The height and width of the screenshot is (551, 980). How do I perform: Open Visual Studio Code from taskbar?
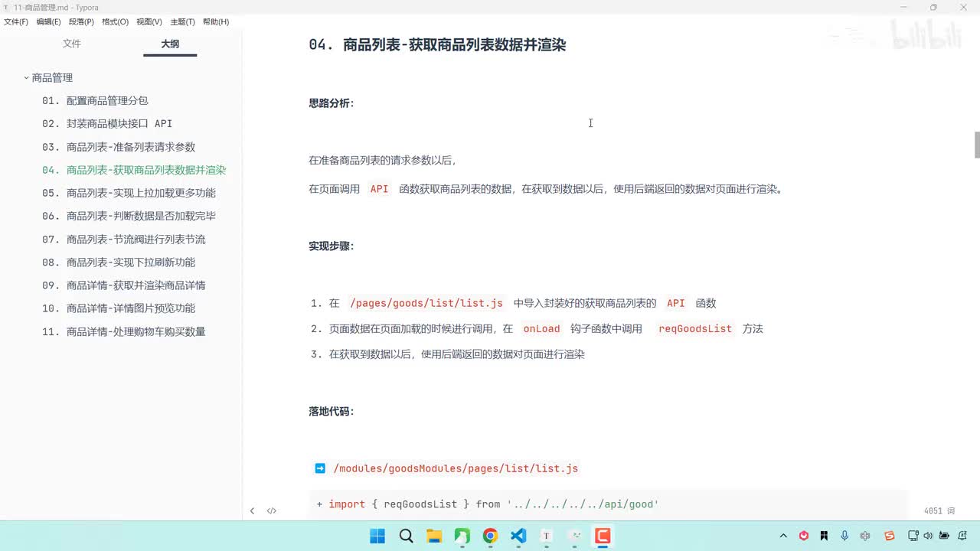pos(518,536)
